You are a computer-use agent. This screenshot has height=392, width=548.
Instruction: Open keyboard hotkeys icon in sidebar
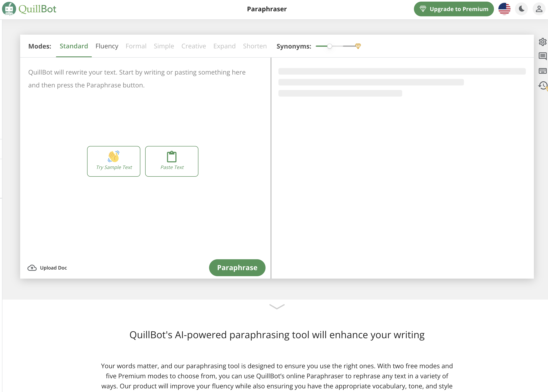[x=542, y=71]
